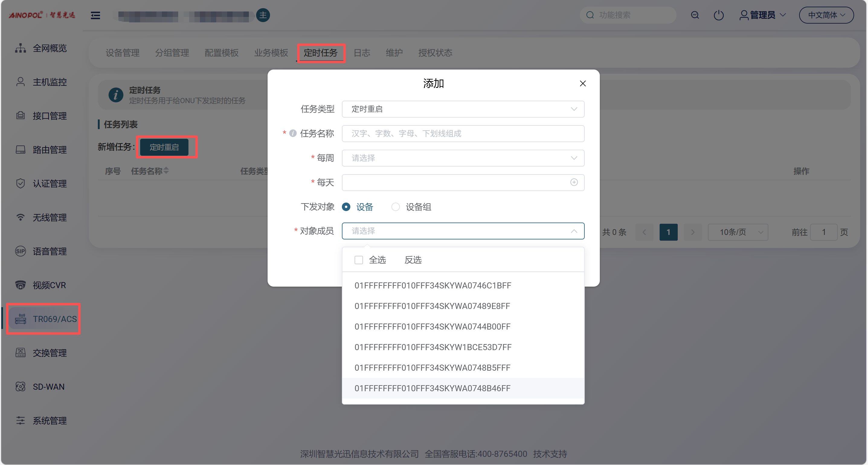868x465 pixels.
Task: Check the 全选 checkbox
Action: click(358, 260)
